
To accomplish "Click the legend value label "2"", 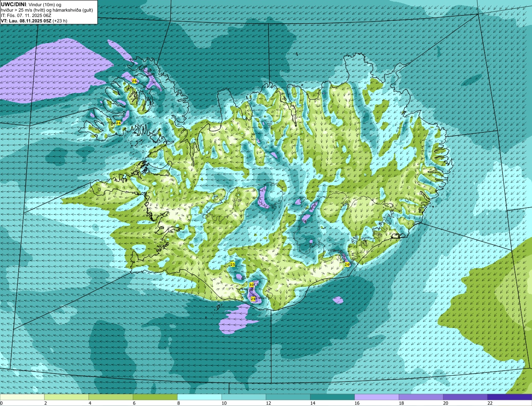I will [x=45, y=403].
